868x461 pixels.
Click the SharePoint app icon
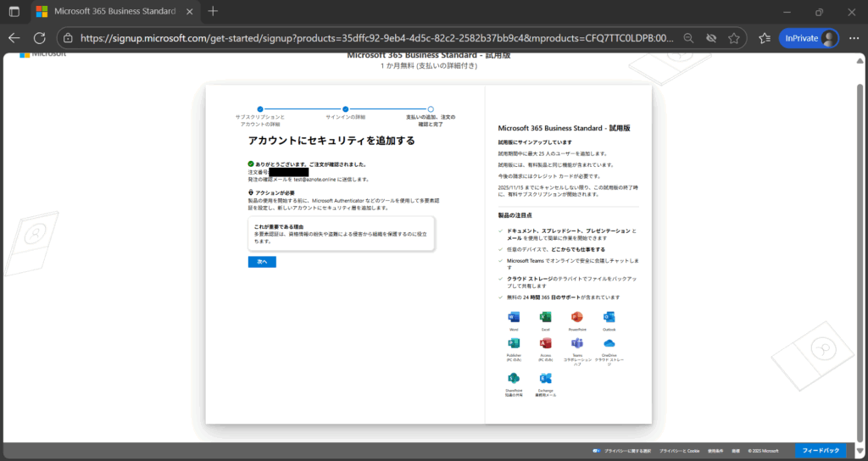coord(514,379)
